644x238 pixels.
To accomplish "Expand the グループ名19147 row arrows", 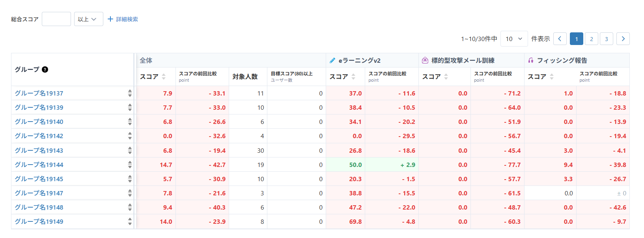I will [130, 193].
